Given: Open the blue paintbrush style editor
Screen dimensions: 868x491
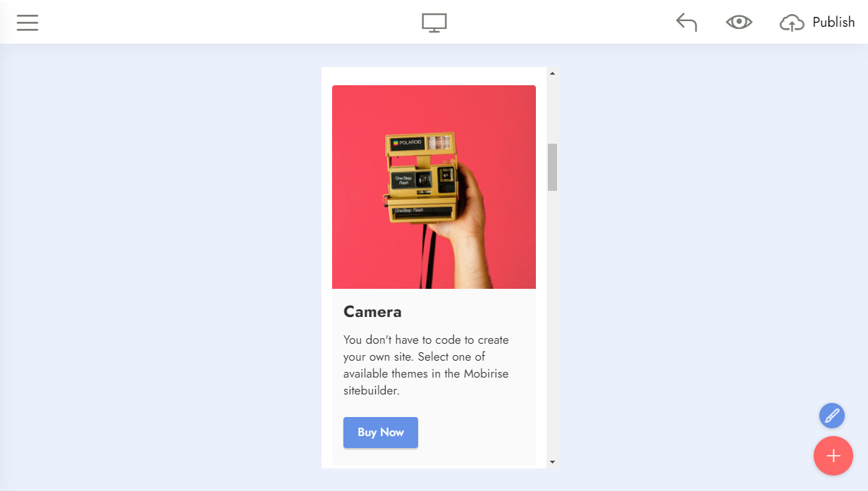Looking at the screenshot, I should (832, 415).
